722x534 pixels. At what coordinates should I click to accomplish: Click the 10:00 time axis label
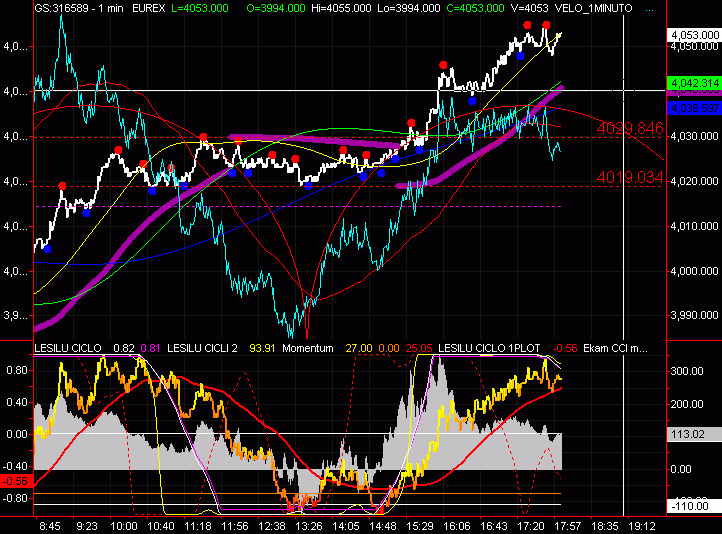pyautogui.click(x=124, y=526)
